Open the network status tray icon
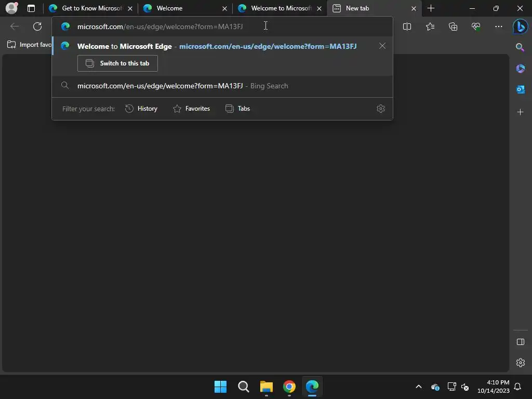Viewport: 532px width, 399px height. 451,387
